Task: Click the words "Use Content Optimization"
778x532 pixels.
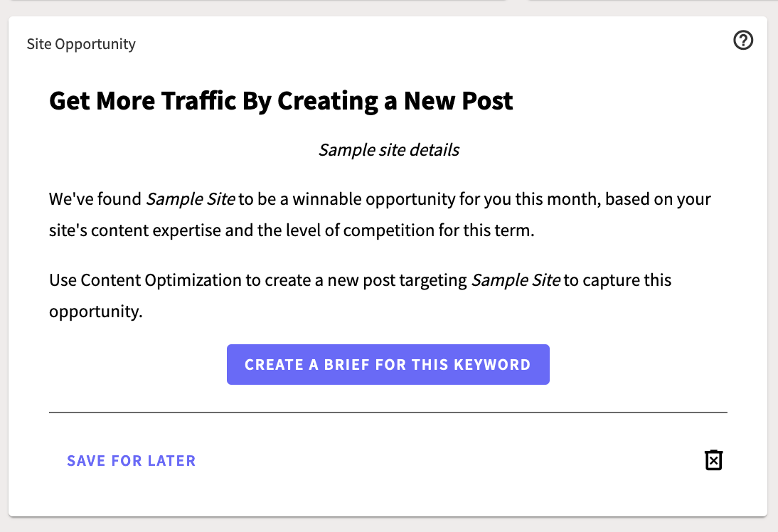Action: tap(146, 280)
